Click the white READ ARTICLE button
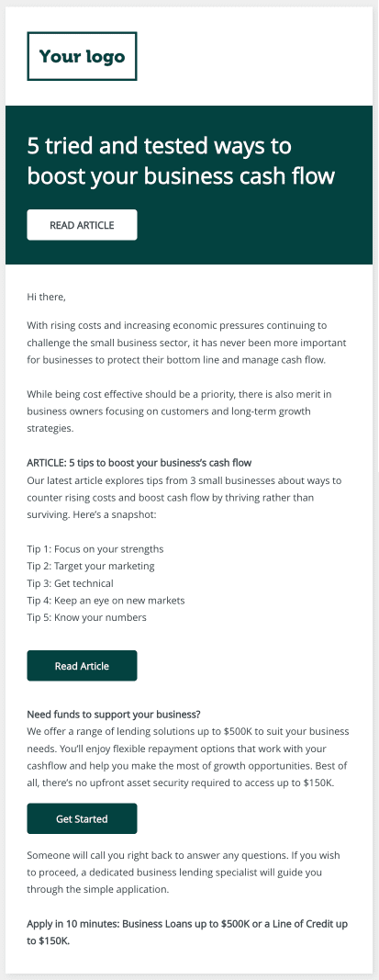379x980 pixels. point(82,225)
